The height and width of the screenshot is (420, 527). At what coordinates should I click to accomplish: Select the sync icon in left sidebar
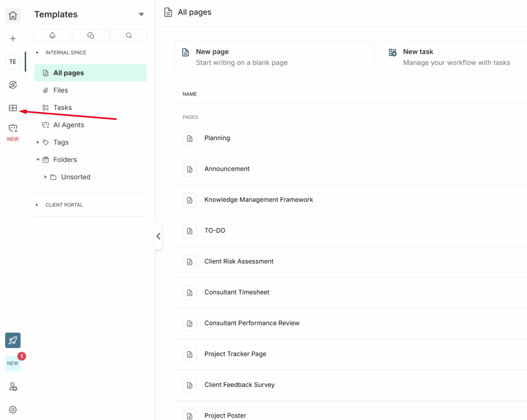(x=13, y=85)
